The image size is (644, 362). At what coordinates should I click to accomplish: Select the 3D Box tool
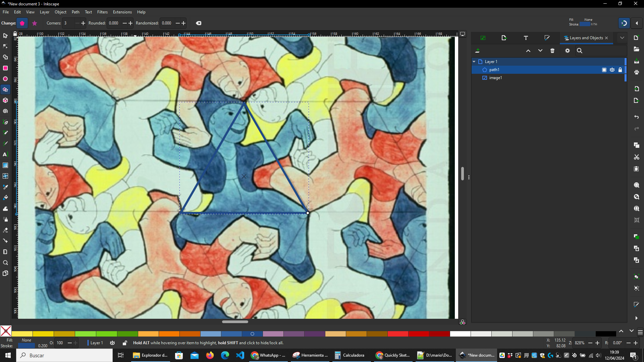click(x=5, y=100)
